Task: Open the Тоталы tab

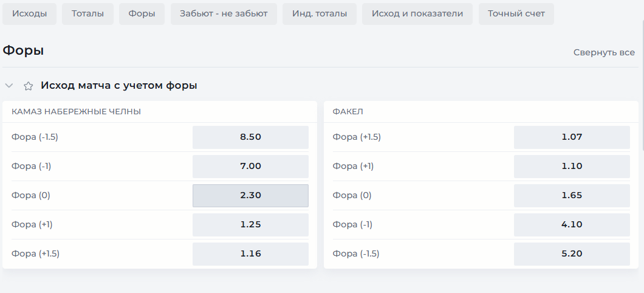Action: [88, 14]
